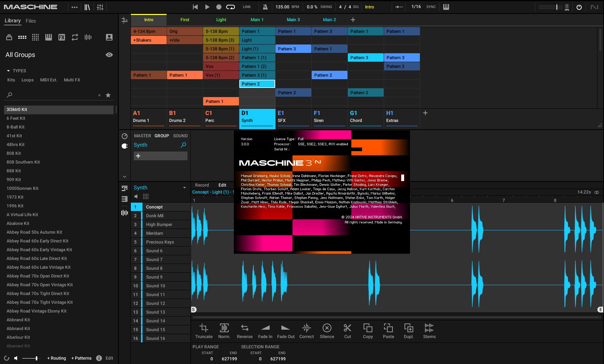Click the Record transport button
This screenshot has width=604, height=364.
(219, 7)
